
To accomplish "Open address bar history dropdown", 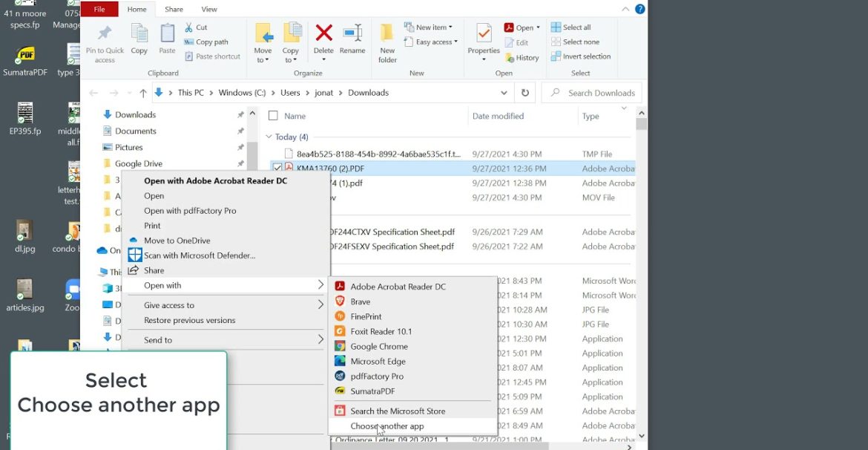I will click(504, 93).
